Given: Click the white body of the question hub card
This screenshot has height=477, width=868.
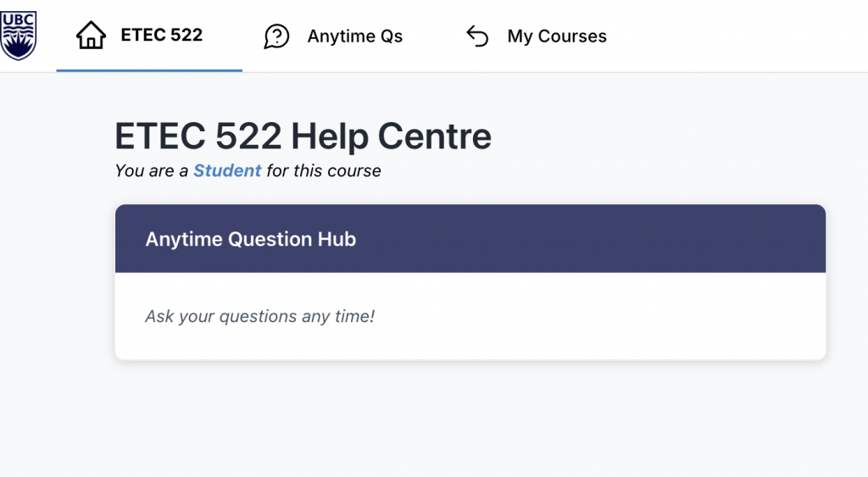Looking at the screenshot, I should click(470, 316).
